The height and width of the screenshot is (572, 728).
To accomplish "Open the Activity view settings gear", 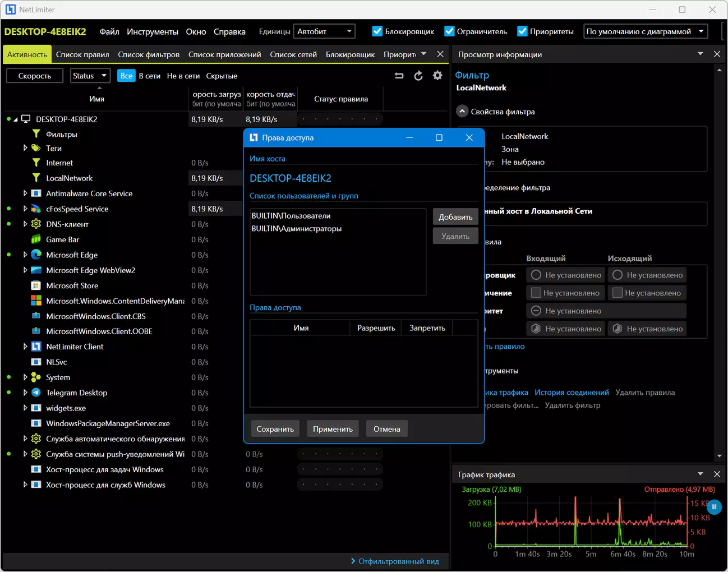I will 437,76.
